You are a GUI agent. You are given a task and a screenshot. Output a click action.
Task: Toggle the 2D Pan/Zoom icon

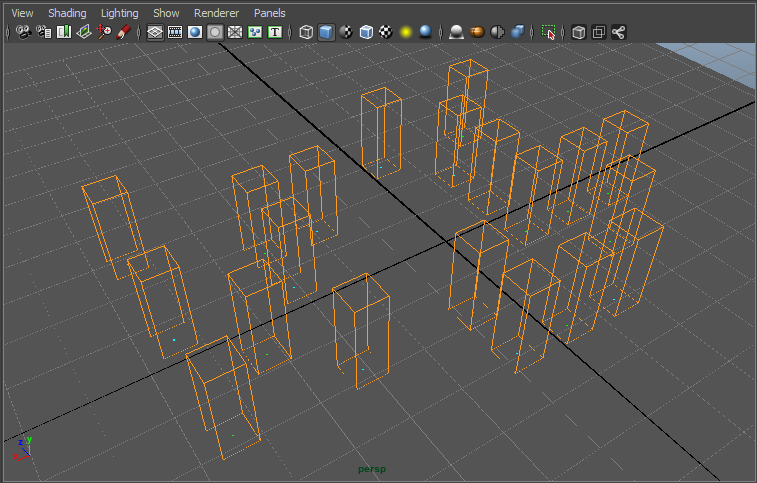pos(104,32)
